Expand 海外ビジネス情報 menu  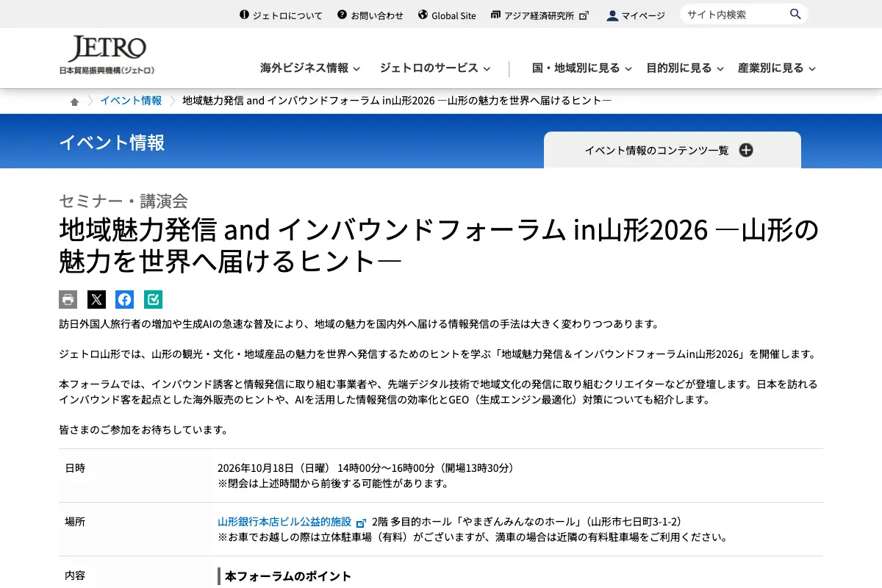(x=310, y=68)
